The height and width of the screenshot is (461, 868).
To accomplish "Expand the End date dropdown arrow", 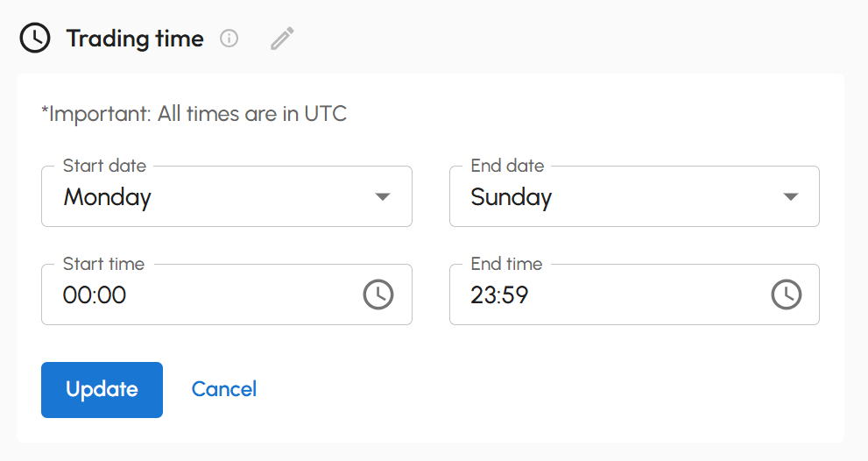I will [x=790, y=196].
